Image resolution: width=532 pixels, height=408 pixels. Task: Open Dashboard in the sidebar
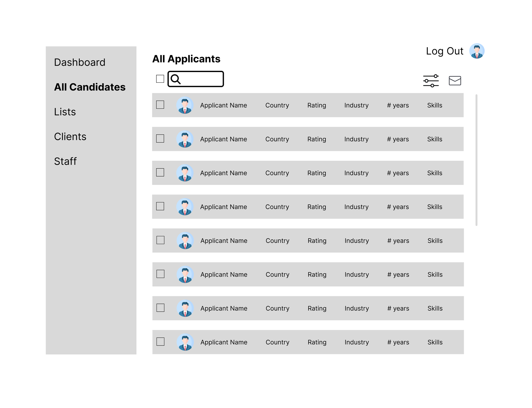(80, 63)
